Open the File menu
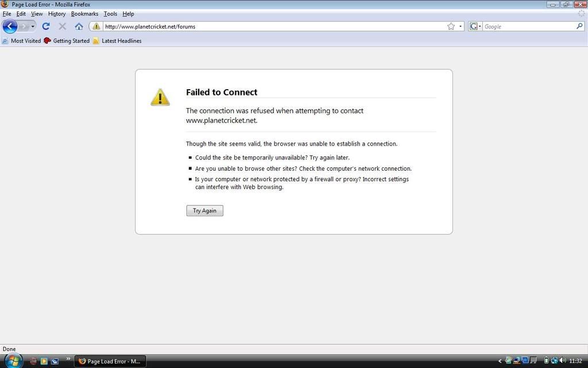 7,14
